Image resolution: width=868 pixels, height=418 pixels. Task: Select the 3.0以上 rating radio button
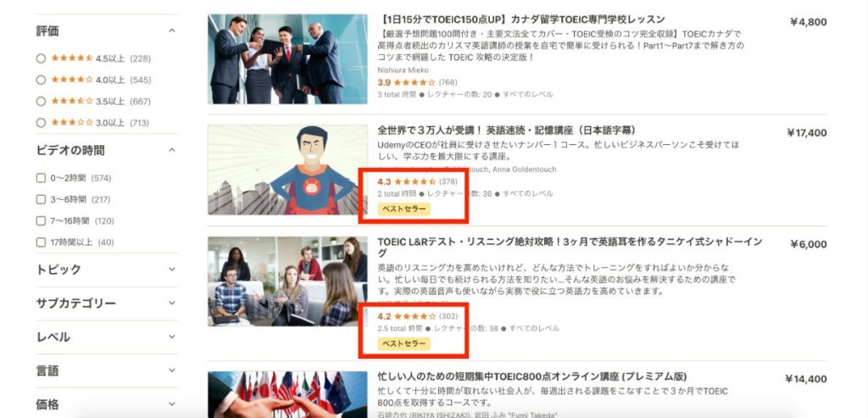(x=41, y=122)
